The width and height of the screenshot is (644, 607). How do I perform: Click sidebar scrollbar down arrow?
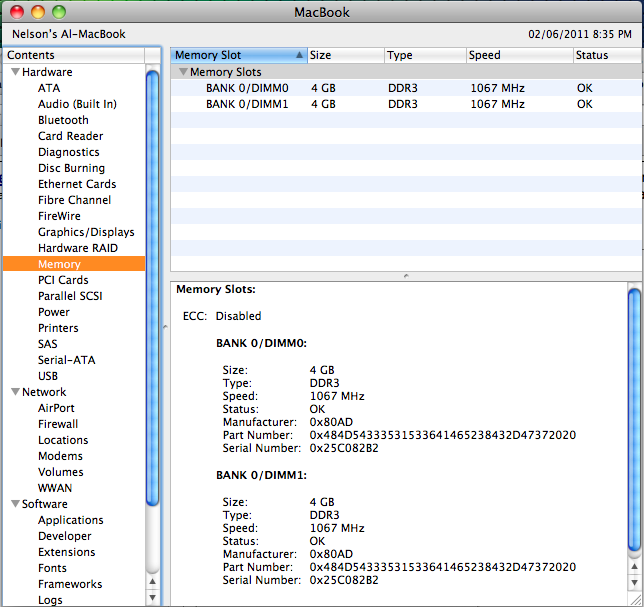pyautogui.click(x=152, y=598)
